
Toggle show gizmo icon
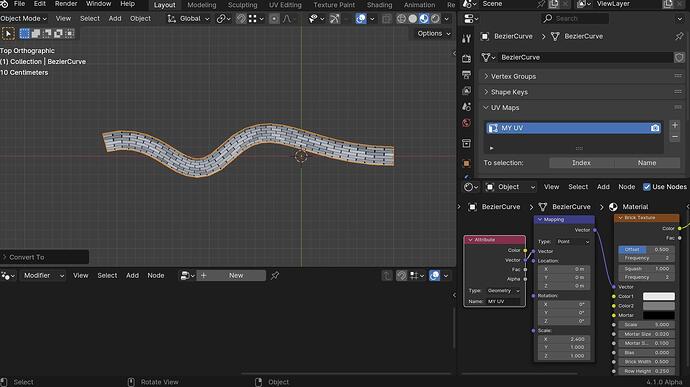tap(334, 18)
